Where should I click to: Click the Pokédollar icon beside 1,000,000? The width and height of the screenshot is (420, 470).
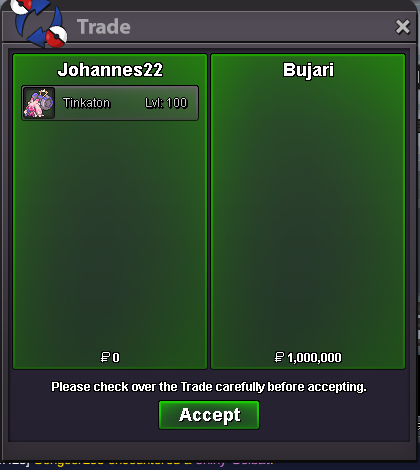279,357
